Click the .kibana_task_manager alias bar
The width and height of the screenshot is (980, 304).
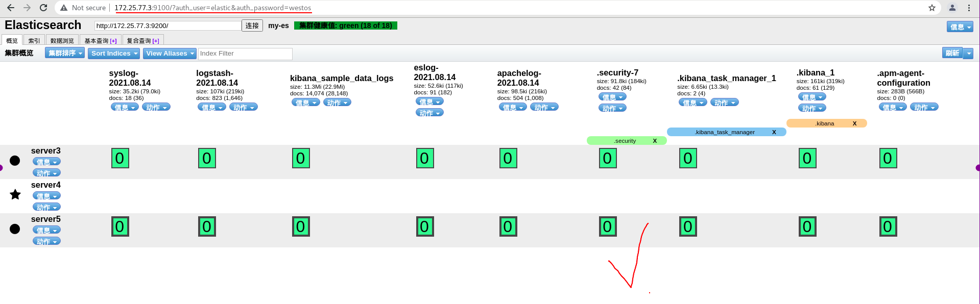726,132
